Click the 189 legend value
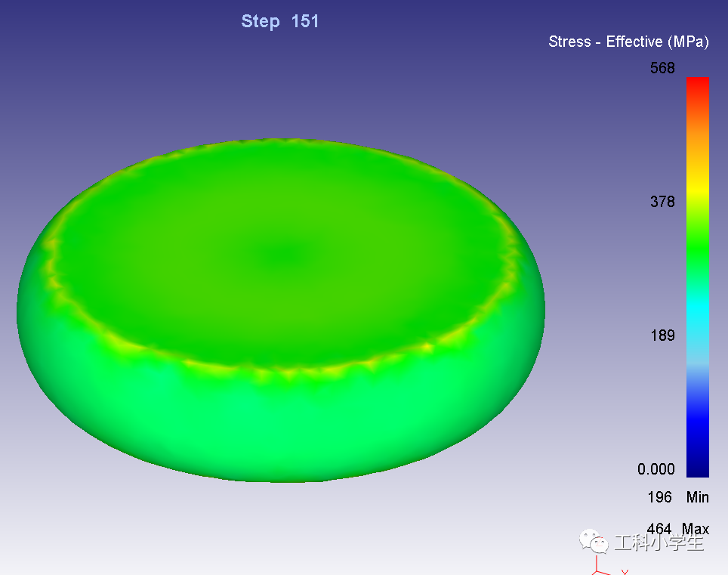The height and width of the screenshot is (575, 728). click(x=662, y=335)
